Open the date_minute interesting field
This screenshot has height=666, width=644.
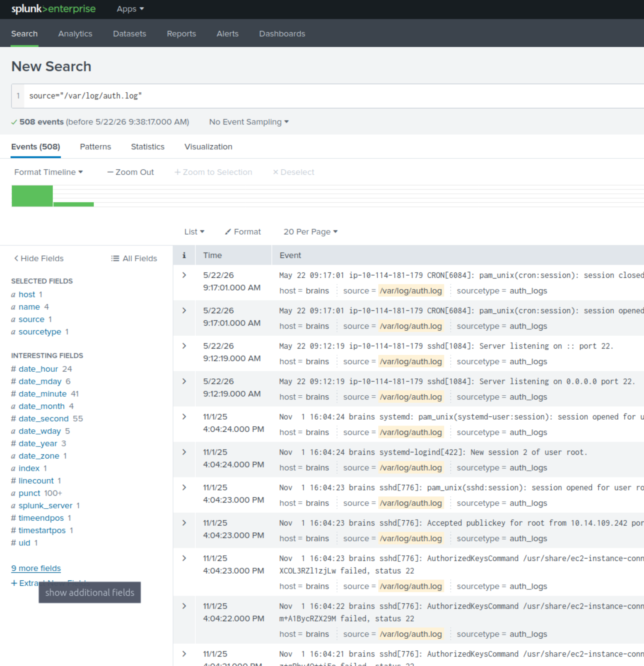[x=42, y=394]
